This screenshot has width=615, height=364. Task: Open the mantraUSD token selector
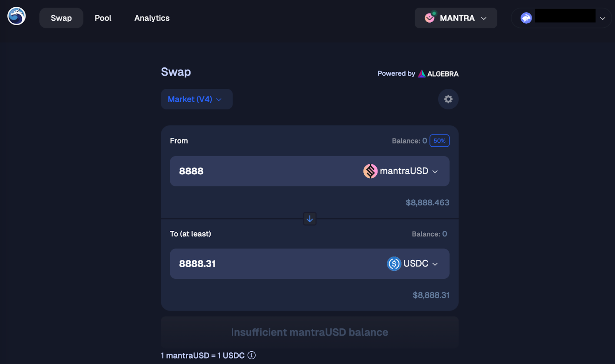coord(401,171)
